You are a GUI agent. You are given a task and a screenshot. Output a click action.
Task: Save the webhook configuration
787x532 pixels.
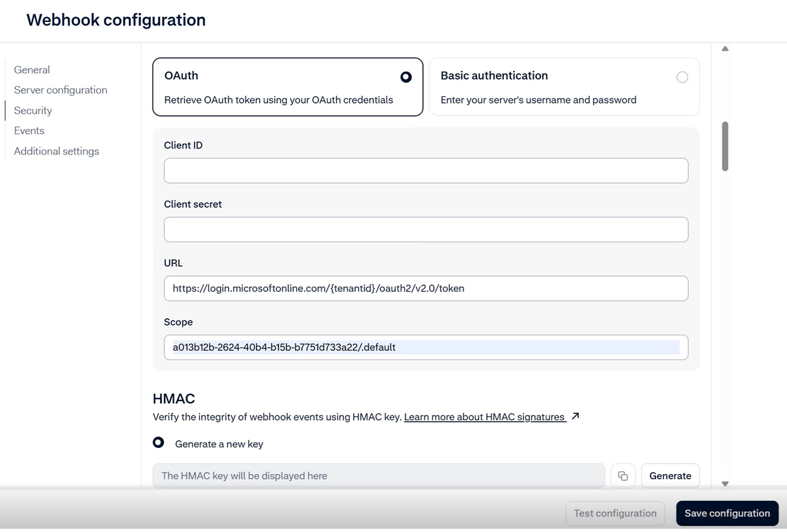727,513
